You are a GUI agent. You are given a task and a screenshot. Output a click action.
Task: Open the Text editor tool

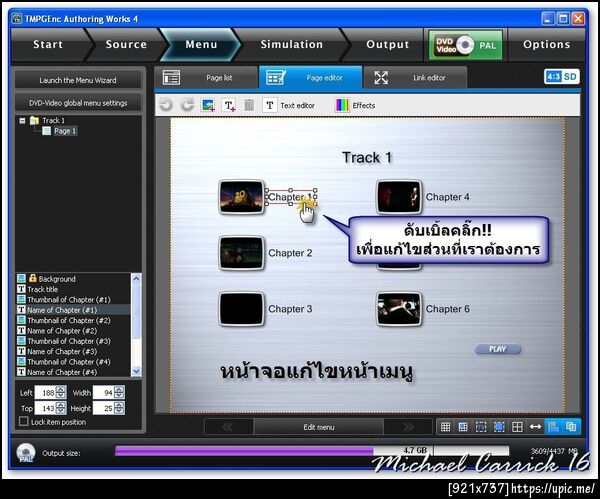coord(289,105)
